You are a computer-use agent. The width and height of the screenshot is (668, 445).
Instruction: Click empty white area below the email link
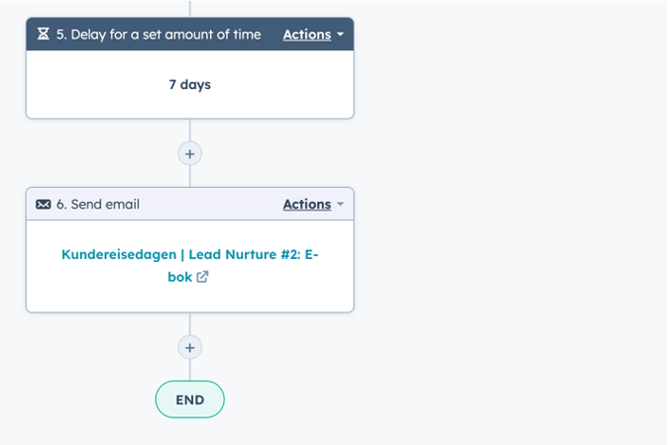[x=190, y=299]
